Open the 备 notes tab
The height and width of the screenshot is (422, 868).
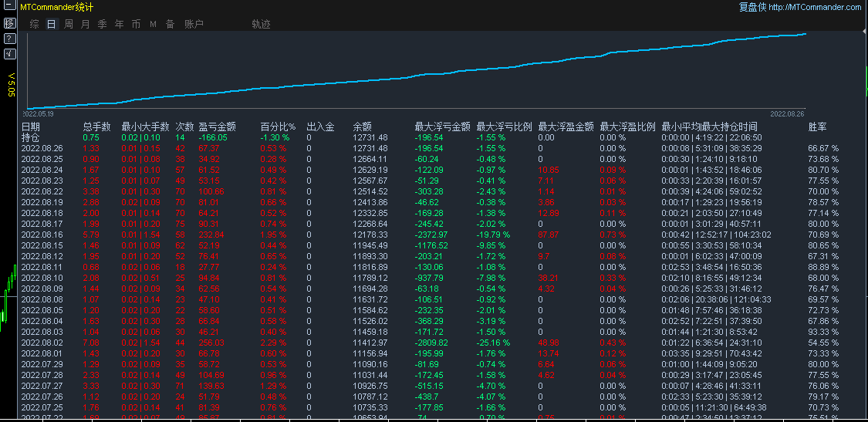click(x=170, y=24)
